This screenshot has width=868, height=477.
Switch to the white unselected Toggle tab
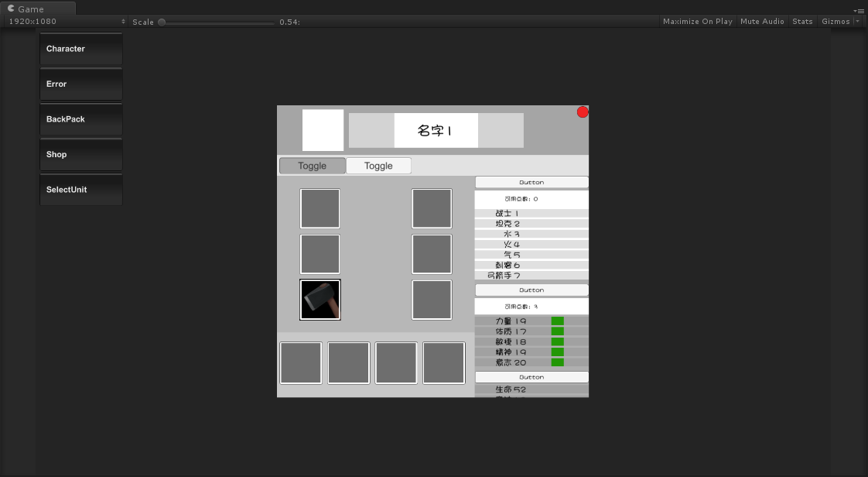tap(378, 166)
